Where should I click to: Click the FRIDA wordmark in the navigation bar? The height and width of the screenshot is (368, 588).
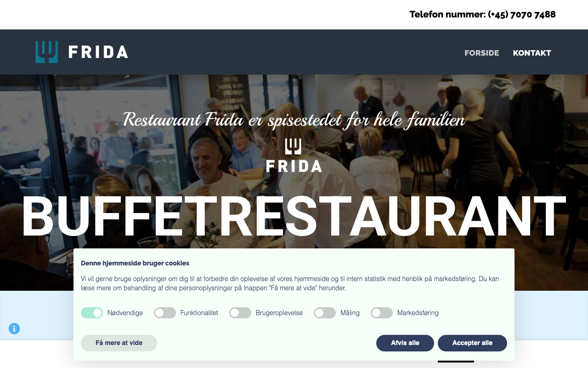[98, 52]
